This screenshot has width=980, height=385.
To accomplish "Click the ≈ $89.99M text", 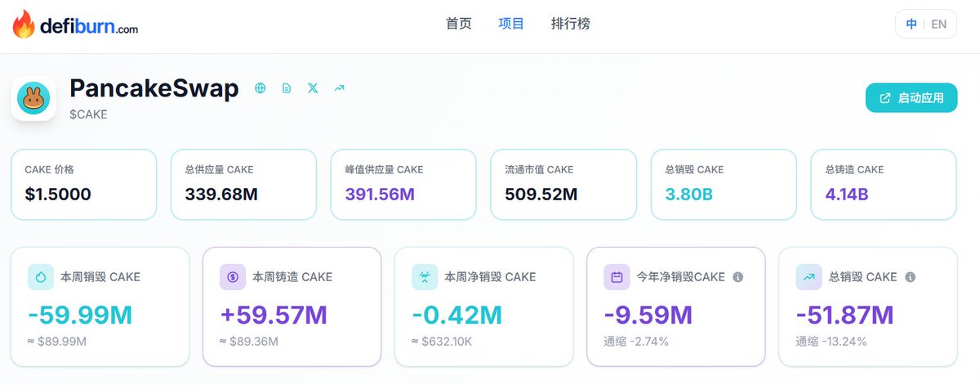I will point(57,342).
